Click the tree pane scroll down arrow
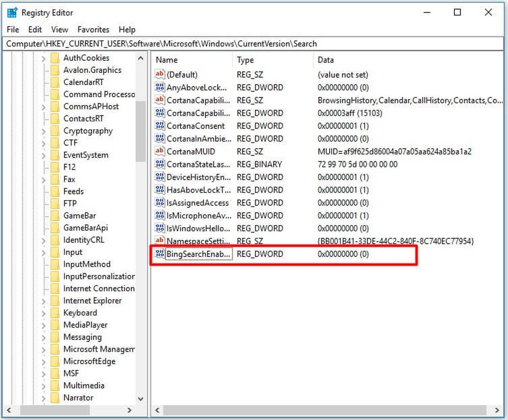Image resolution: width=508 pixels, height=420 pixels. tap(141, 399)
